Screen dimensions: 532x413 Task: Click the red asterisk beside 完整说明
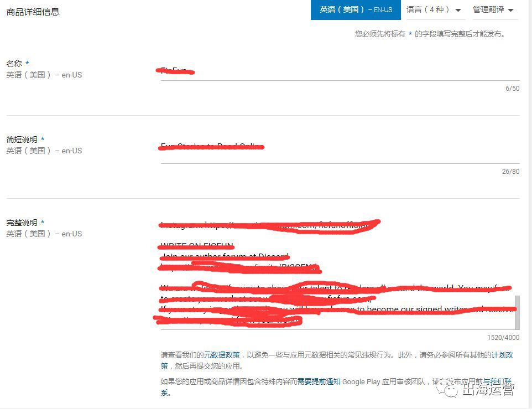pos(43,222)
